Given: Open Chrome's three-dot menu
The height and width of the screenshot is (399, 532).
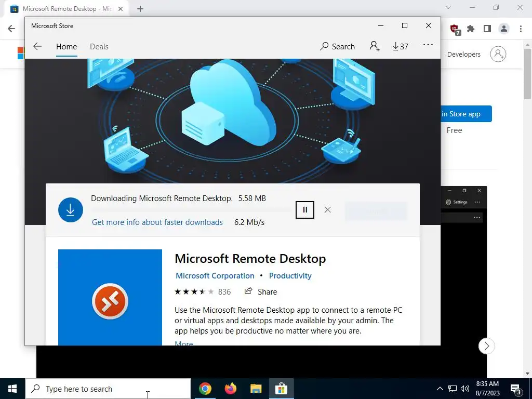Looking at the screenshot, I should pos(521,29).
